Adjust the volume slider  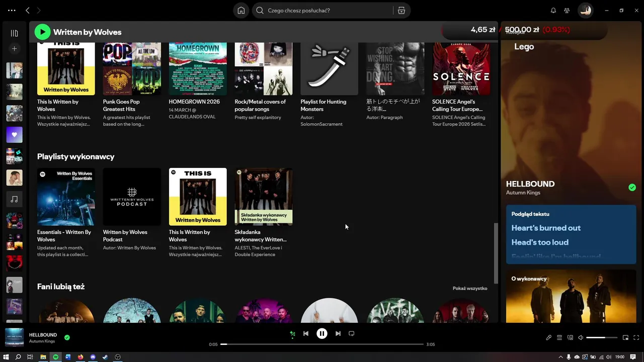point(602,337)
